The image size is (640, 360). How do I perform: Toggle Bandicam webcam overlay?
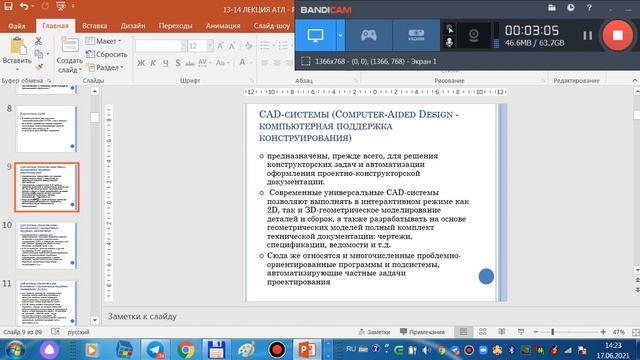coord(473,36)
